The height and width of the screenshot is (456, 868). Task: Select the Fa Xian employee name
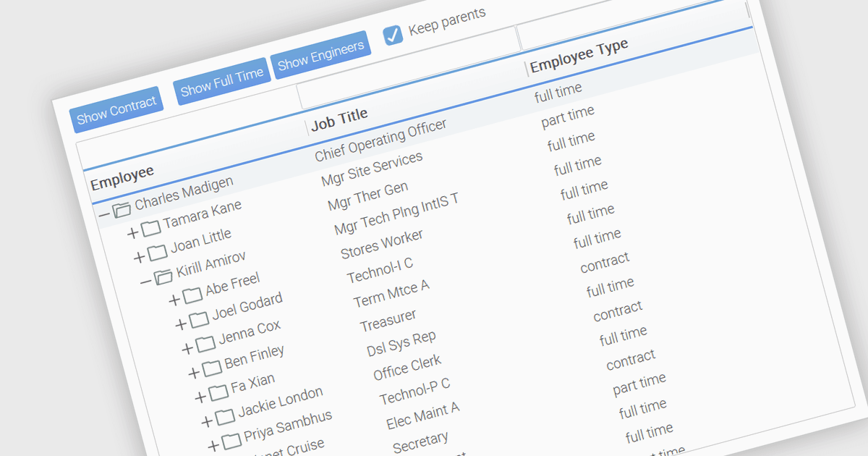point(252,384)
